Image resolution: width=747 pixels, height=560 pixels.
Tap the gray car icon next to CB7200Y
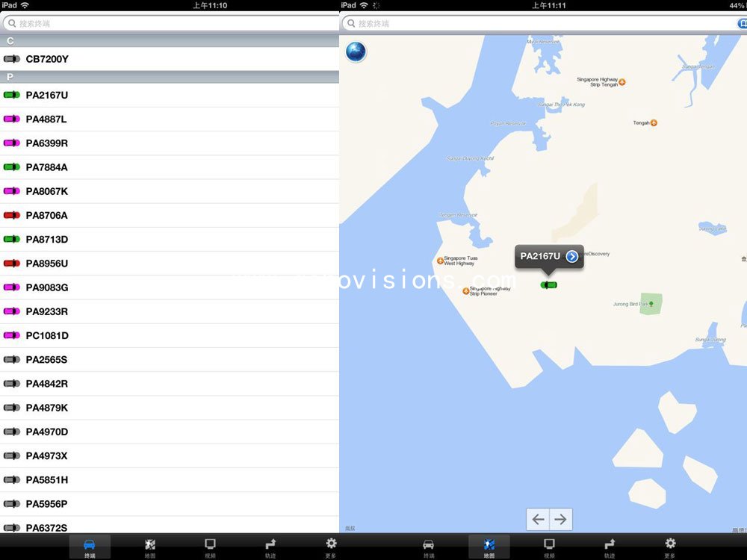click(11, 59)
